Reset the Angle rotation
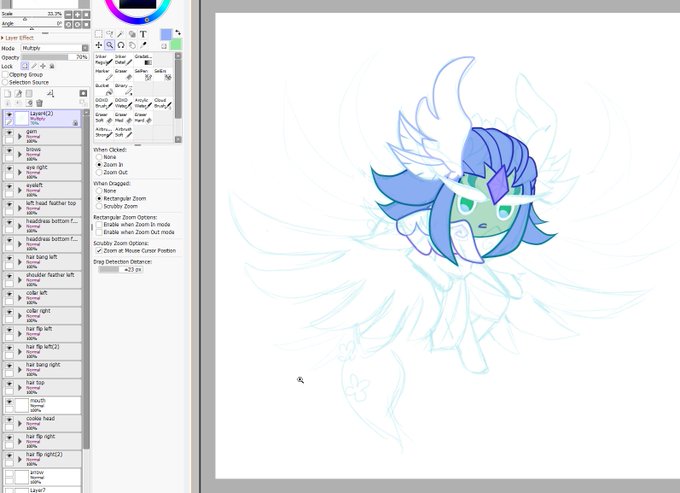This screenshot has height=493, width=680. 86,24
